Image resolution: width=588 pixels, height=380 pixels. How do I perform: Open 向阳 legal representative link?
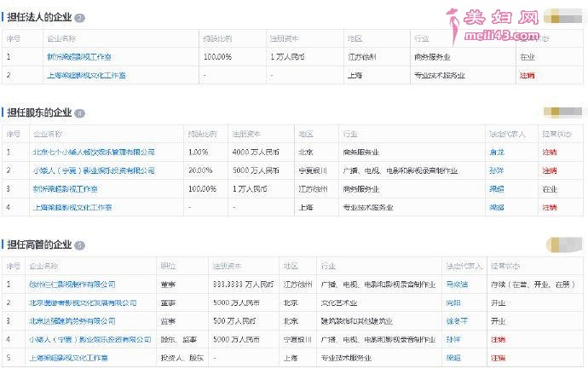(x=453, y=302)
